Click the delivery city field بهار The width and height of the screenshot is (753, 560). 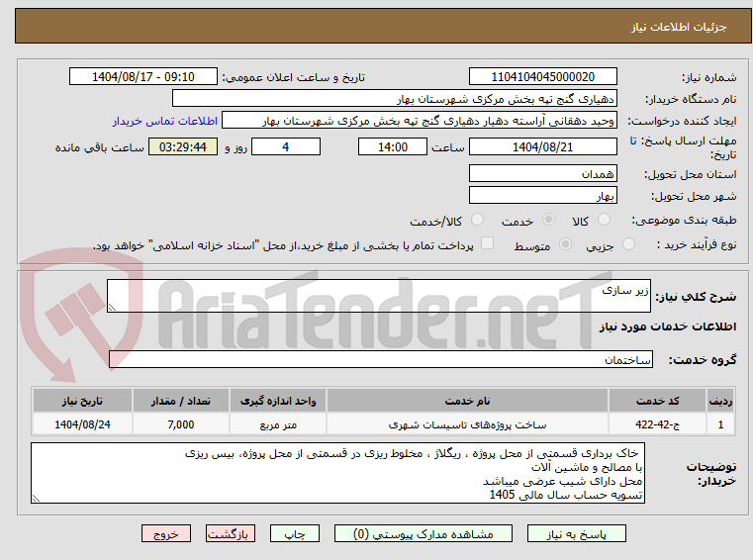point(542,196)
